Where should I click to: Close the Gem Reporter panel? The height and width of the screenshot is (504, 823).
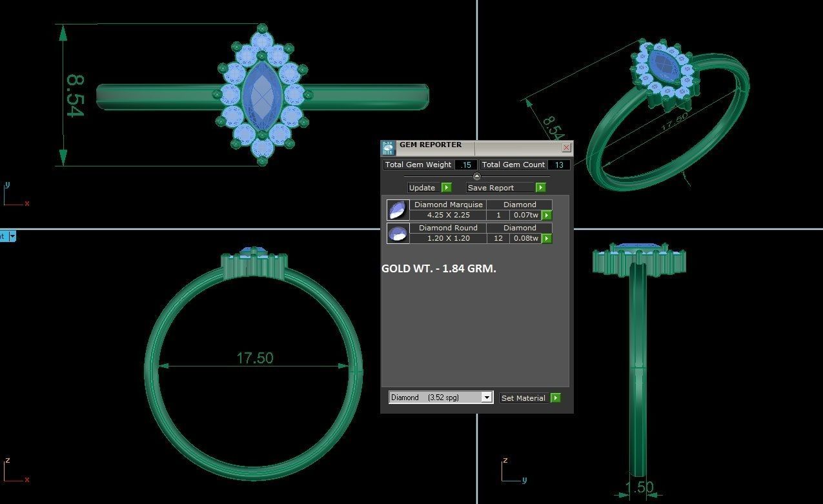click(x=566, y=148)
